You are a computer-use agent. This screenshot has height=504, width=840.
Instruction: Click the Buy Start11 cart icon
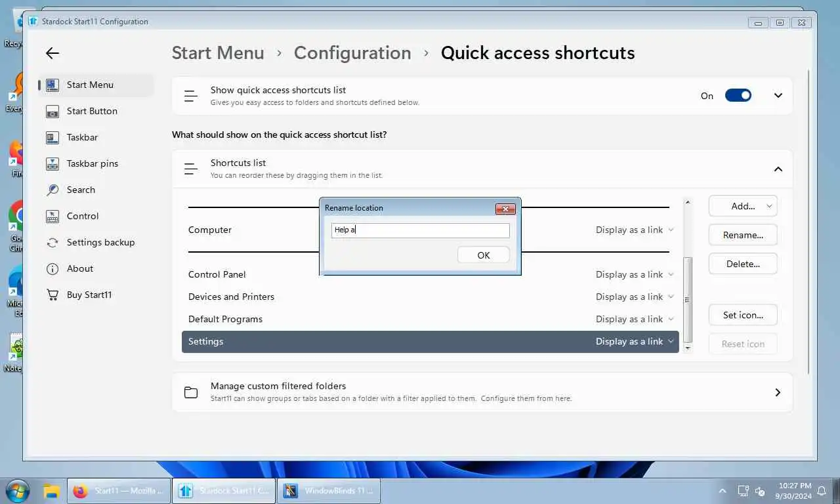pyautogui.click(x=53, y=295)
